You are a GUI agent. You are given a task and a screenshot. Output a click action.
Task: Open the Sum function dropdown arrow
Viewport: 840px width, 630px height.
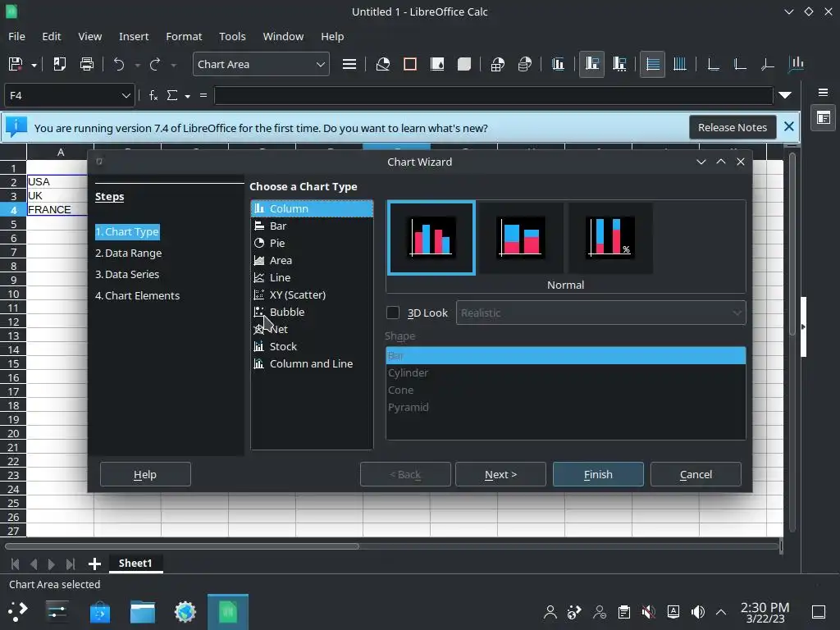click(187, 96)
